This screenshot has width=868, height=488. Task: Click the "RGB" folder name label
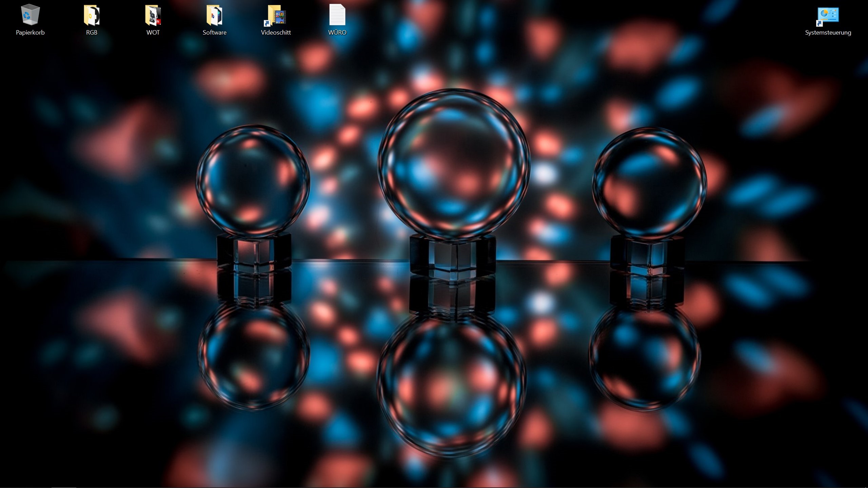click(x=92, y=33)
